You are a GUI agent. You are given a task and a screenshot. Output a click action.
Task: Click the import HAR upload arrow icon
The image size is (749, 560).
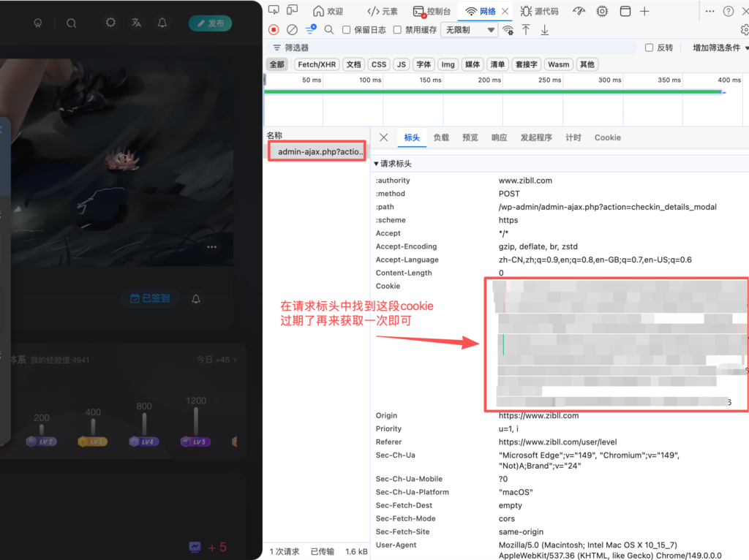pyautogui.click(x=526, y=29)
